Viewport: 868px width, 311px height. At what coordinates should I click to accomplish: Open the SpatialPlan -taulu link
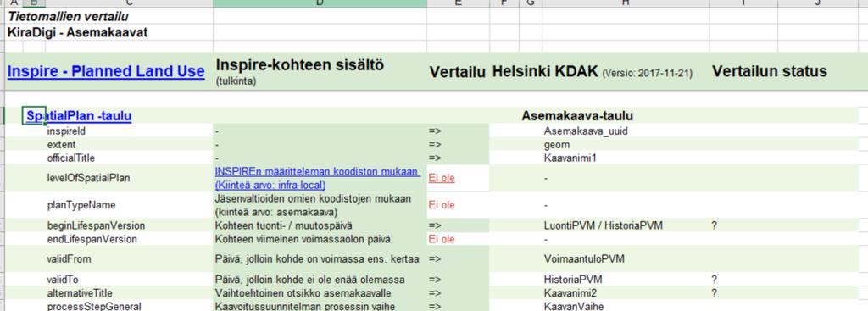[79, 115]
